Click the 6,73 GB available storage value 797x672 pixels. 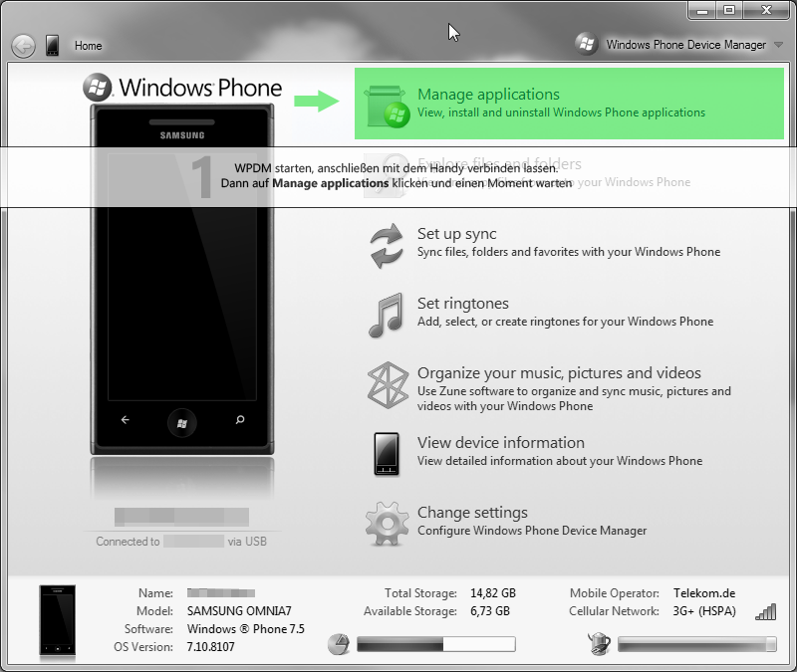tap(490, 610)
